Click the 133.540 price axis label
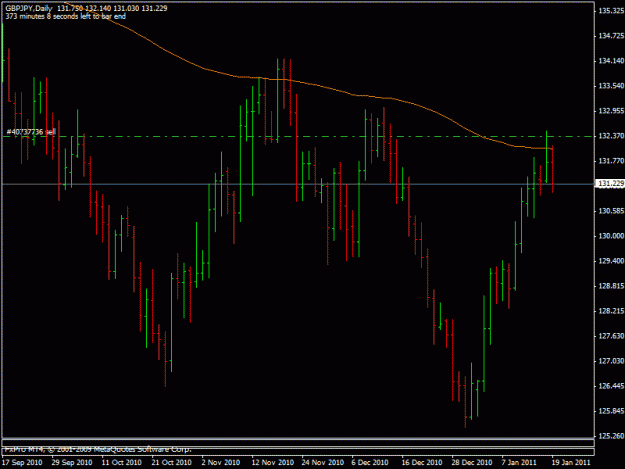This screenshot has width=625, height=469. (x=611, y=86)
